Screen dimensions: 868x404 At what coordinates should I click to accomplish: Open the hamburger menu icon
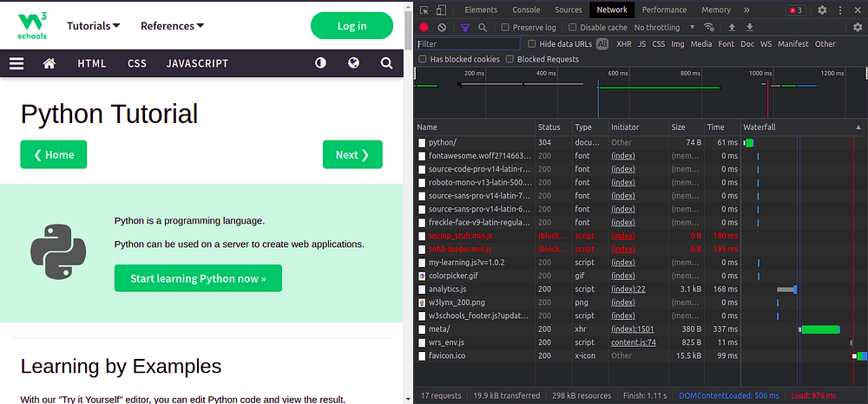(16, 63)
